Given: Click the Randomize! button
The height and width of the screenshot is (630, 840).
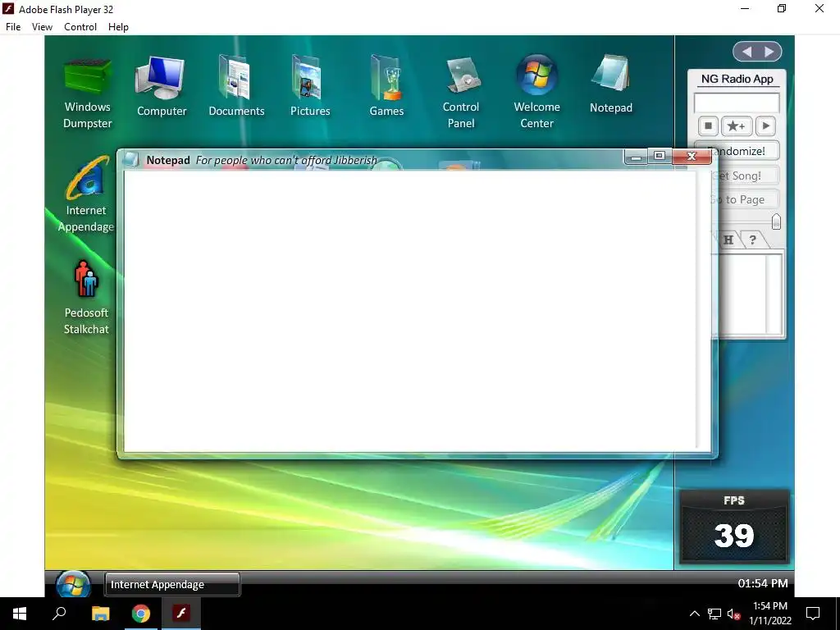Looking at the screenshot, I should [x=746, y=151].
